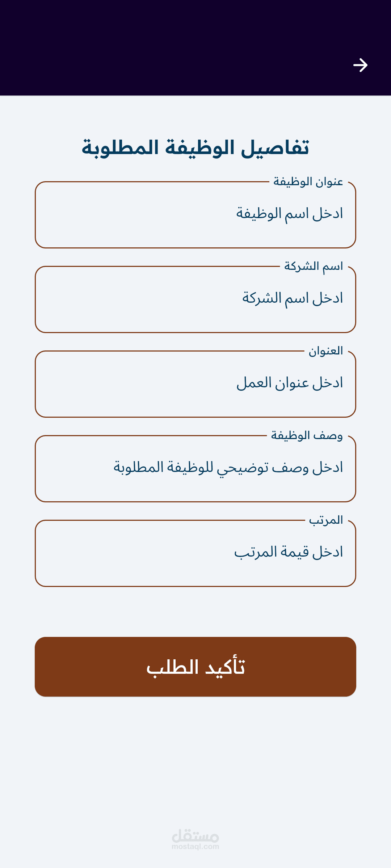Click the 'اسم الشركة' field label
The image size is (391, 868).
pos(314,267)
